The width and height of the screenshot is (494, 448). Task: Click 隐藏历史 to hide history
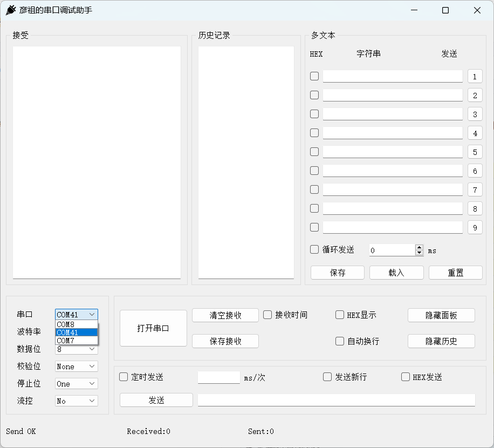tap(441, 341)
